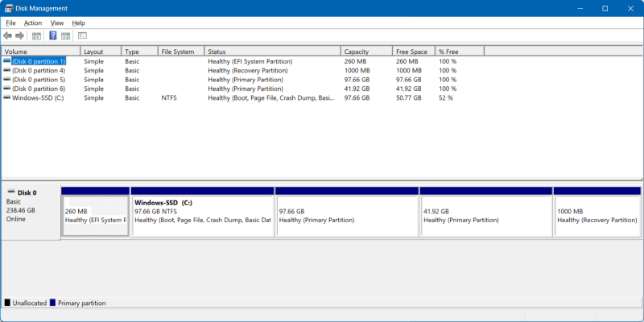
Task: Click the black Unallocated legend swatch
Action: tap(7, 303)
